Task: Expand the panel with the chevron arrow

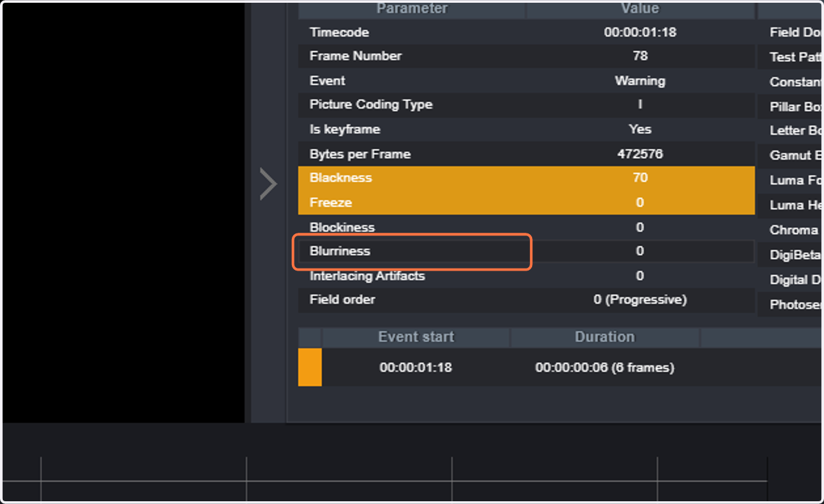Action: click(x=268, y=183)
